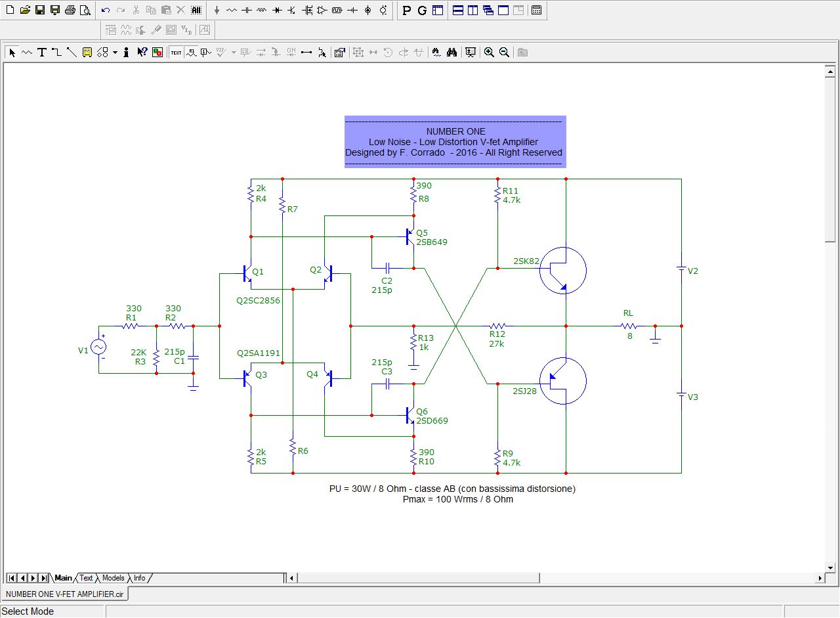Toggle the Select Mode arrow tool
This screenshot has height=618, width=840.
(x=12, y=53)
